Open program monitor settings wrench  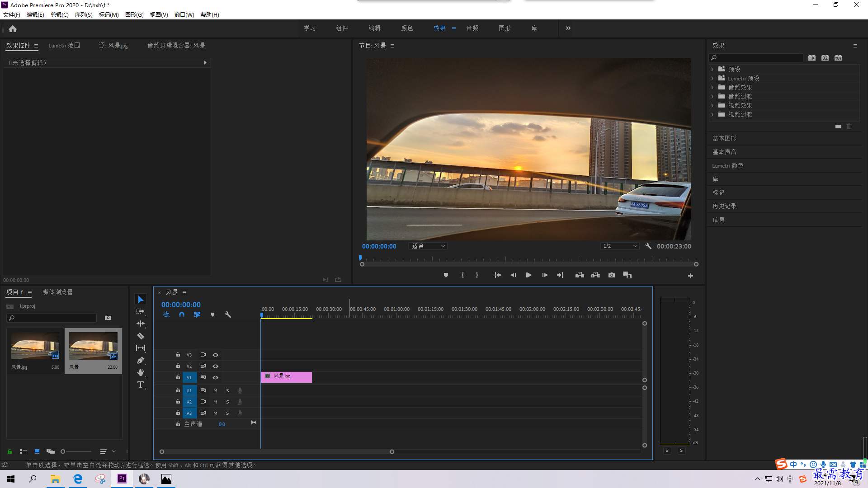648,246
